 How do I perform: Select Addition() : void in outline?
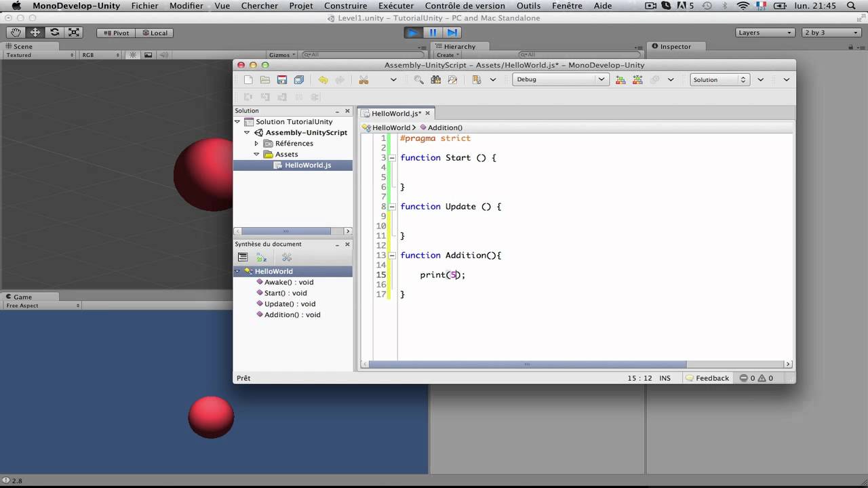(292, 314)
